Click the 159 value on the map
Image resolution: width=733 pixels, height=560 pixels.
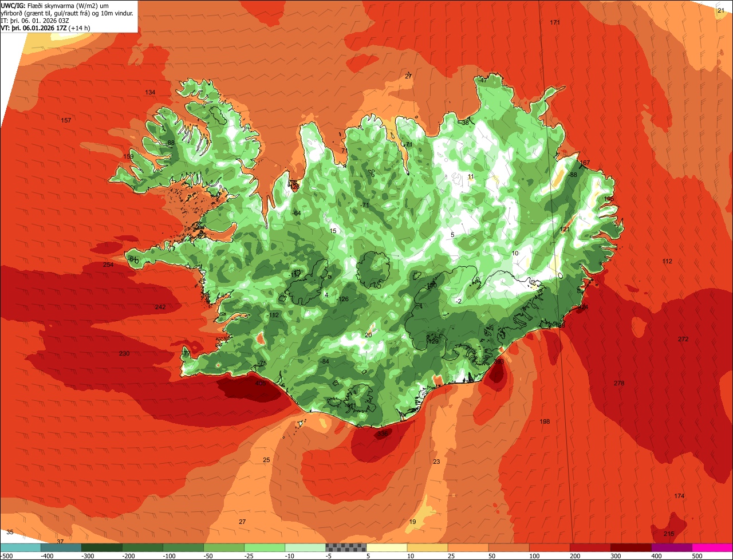[x=128, y=156]
